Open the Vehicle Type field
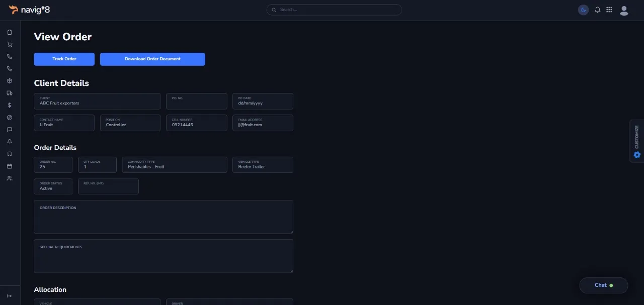 tap(263, 165)
